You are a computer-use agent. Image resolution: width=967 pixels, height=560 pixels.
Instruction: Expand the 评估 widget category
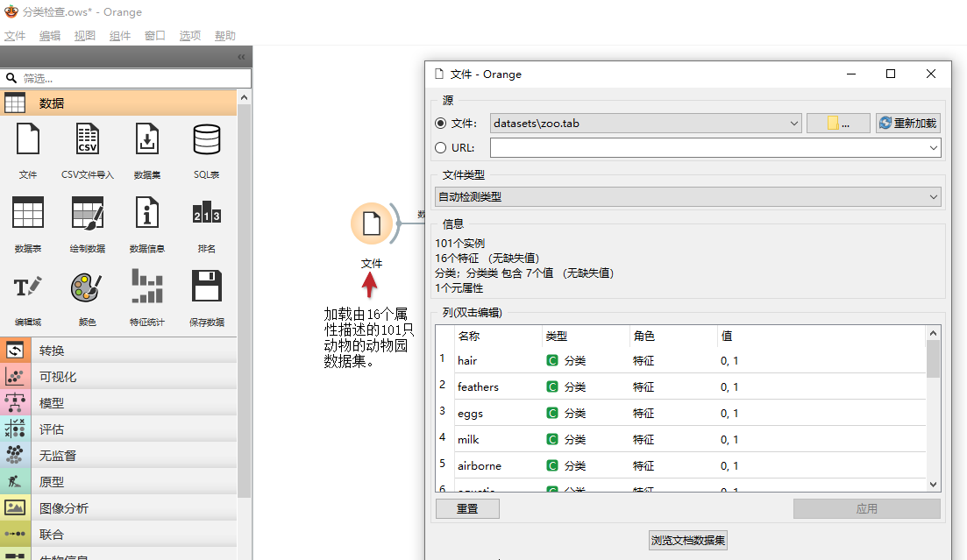118,429
